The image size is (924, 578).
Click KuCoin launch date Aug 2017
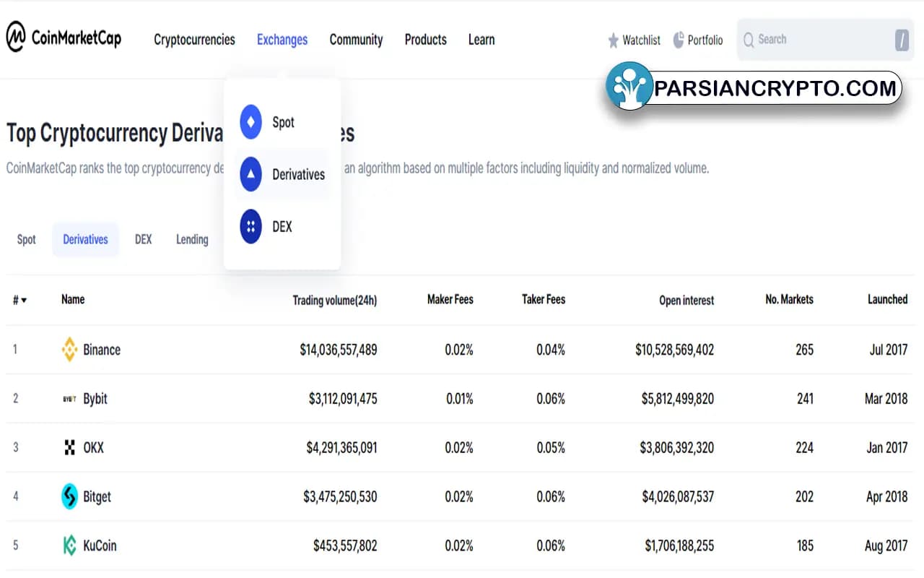click(x=886, y=545)
